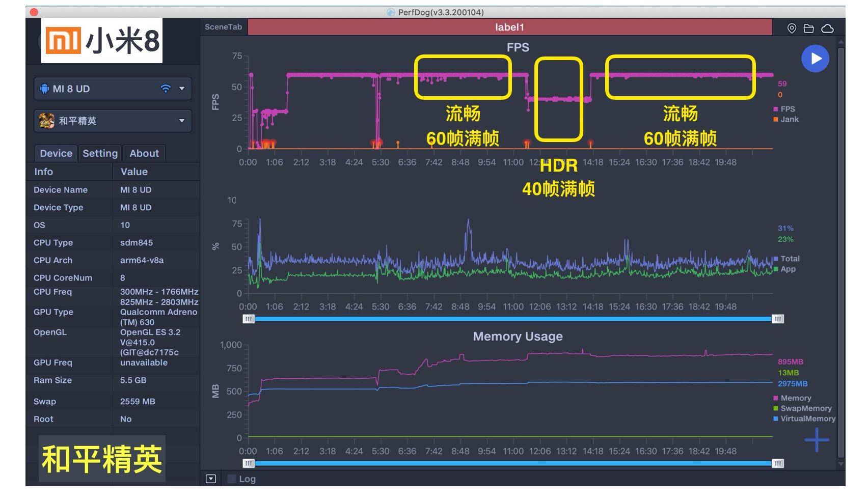Screen dimensions: 868x503
Task: Click the WiFi connection icon
Action: tap(166, 89)
